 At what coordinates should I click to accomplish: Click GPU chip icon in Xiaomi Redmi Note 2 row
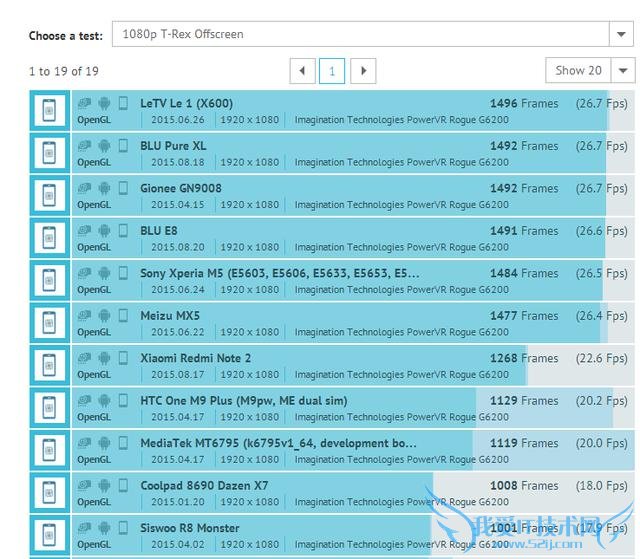click(x=84, y=358)
